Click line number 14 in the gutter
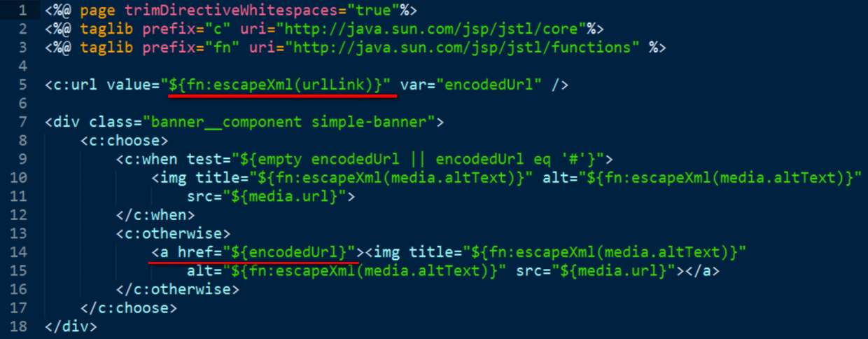The height and width of the screenshot is (339, 868). (x=19, y=251)
